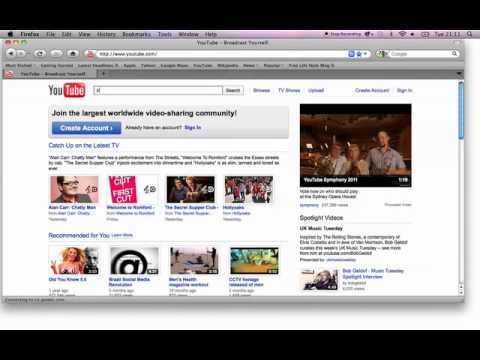Open the Bookmarks menu
This screenshot has height=360, width=480.
137,34
